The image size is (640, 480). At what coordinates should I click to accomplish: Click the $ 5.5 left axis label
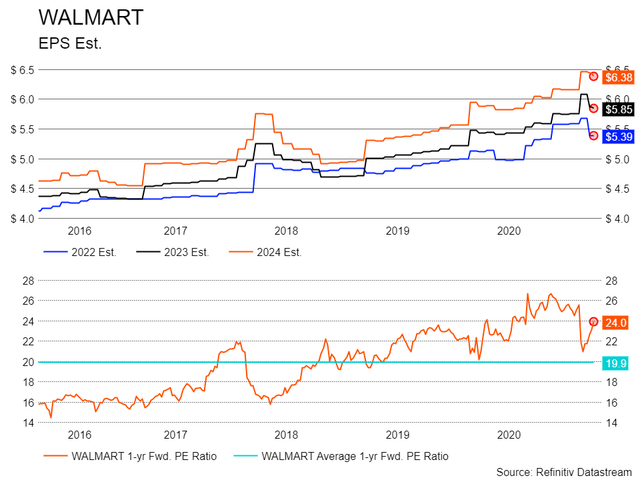click(22, 129)
